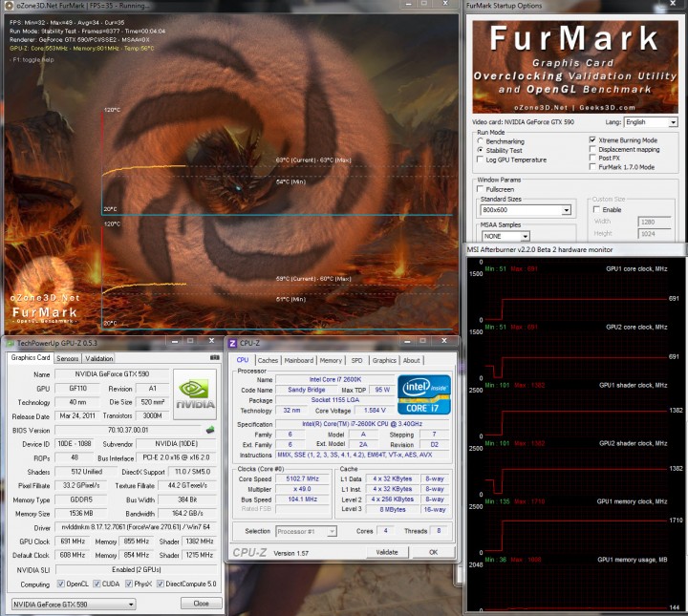
Task: Open the About tab in CPU-Z
Action: (412, 360)
